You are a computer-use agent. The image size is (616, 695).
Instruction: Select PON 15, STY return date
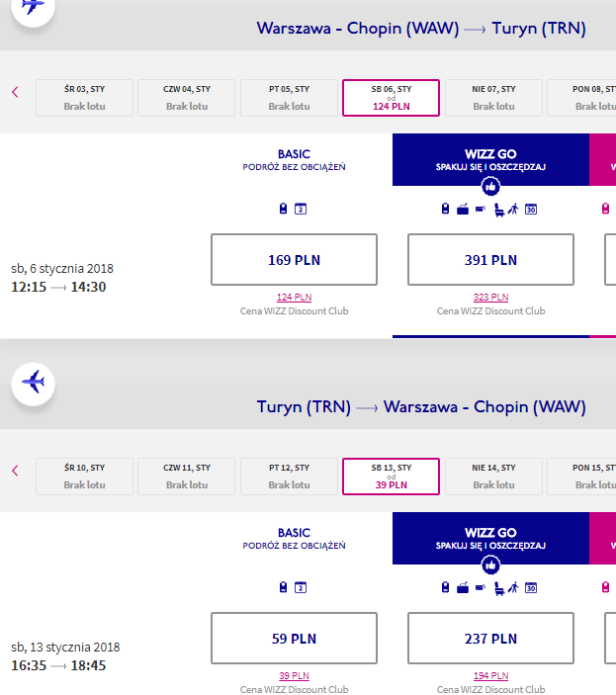point(581,477)
